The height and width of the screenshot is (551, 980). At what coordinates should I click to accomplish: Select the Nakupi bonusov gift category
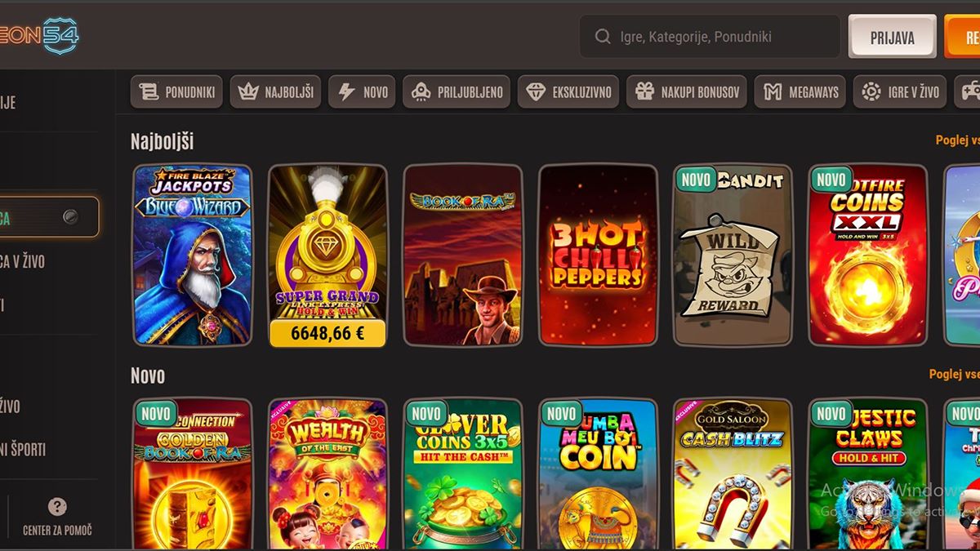[x=687, y=92]
